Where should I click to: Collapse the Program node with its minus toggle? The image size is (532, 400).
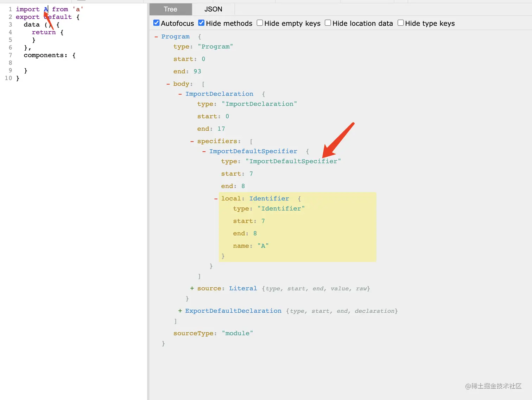click(x=156, y=37)
